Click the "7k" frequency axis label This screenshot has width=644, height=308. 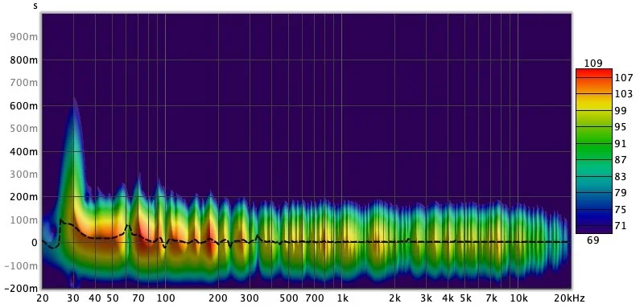[491, 298]
